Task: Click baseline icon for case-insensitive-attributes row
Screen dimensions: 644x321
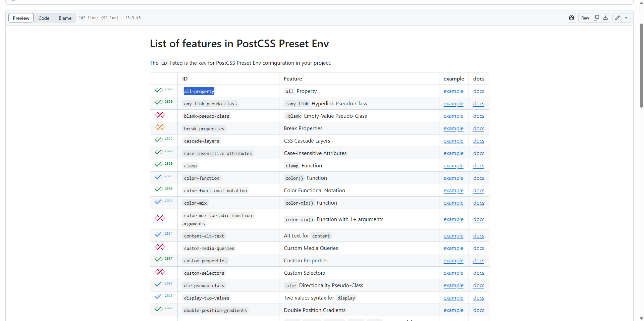Action: 163,152
